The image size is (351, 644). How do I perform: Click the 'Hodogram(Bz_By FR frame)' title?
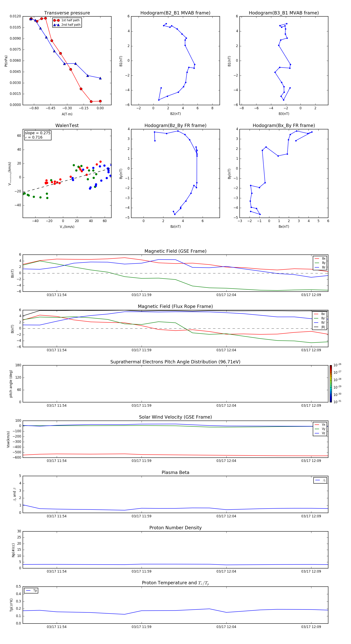tap(175, 125)
